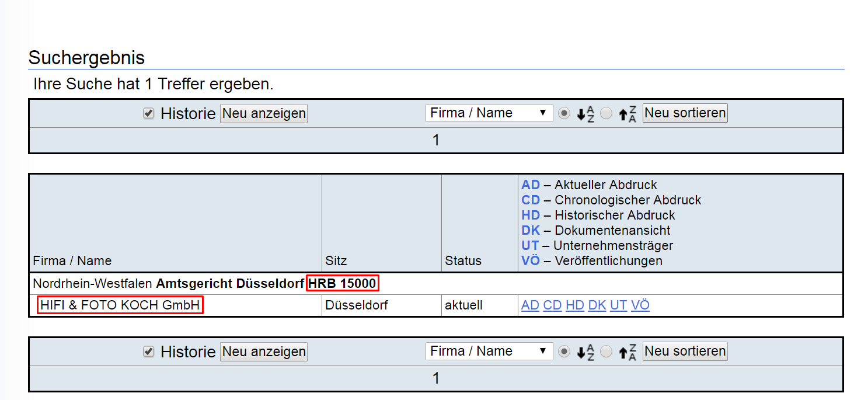Open the HD link in the result row
Screen dimensions: 868x400
pyautogui.click(x=575, y=305)
